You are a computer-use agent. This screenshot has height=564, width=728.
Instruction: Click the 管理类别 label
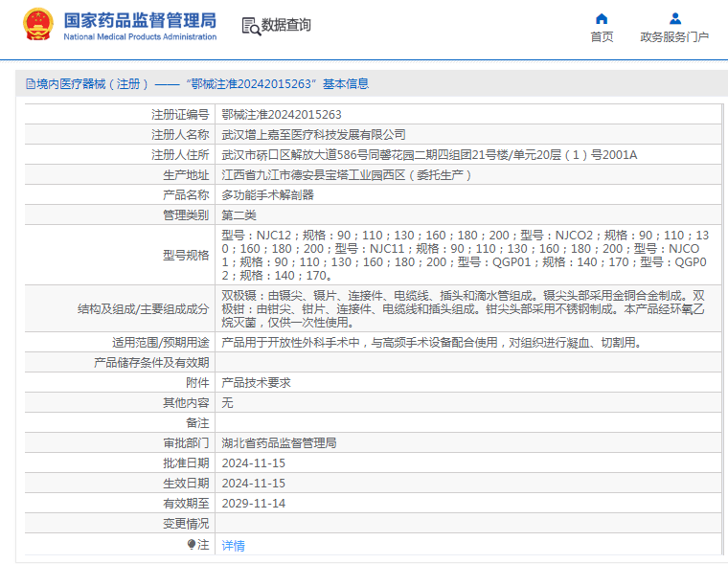point(186,215)
